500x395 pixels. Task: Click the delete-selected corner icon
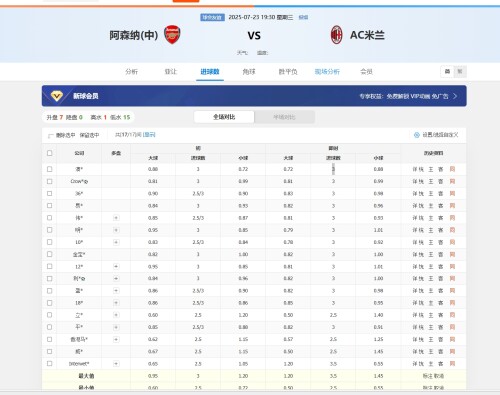coord(51,135)
